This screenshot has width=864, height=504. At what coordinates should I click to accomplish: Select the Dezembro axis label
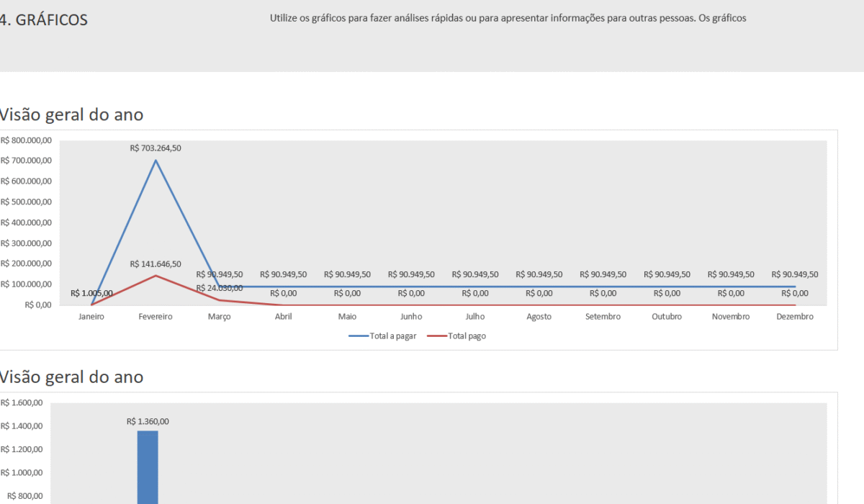click(795, 317)
